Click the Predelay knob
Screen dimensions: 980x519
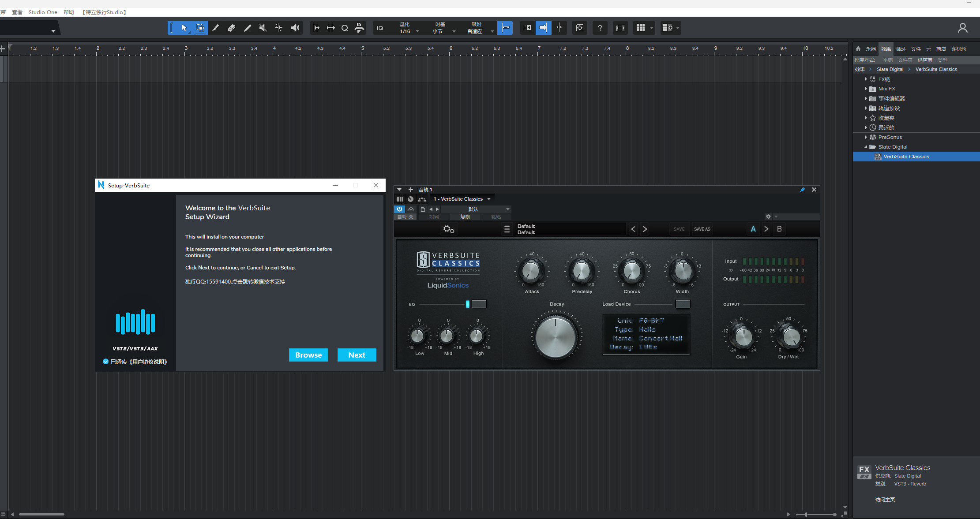click(x=581, y=271)
